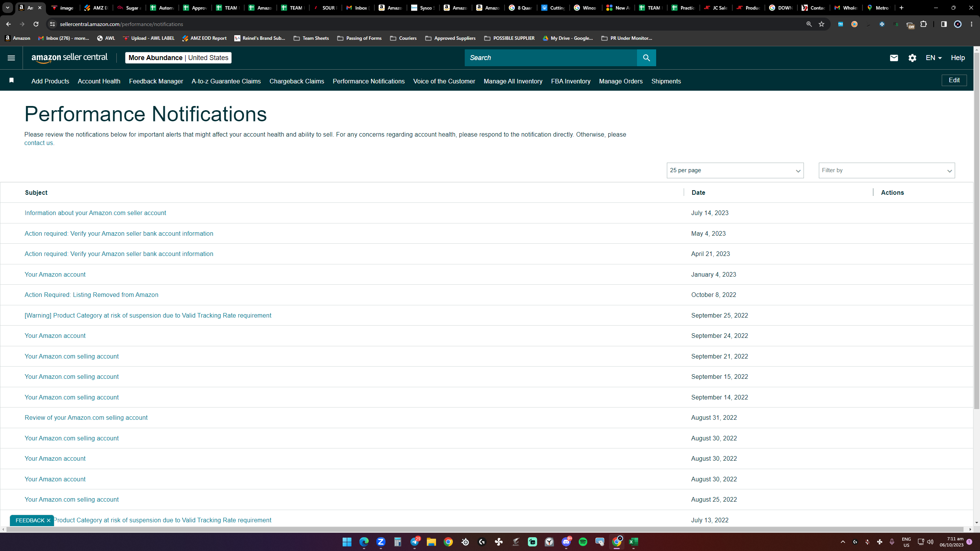View site information icon in address bar
Screen dimensions: 980x551
point(52,24)
